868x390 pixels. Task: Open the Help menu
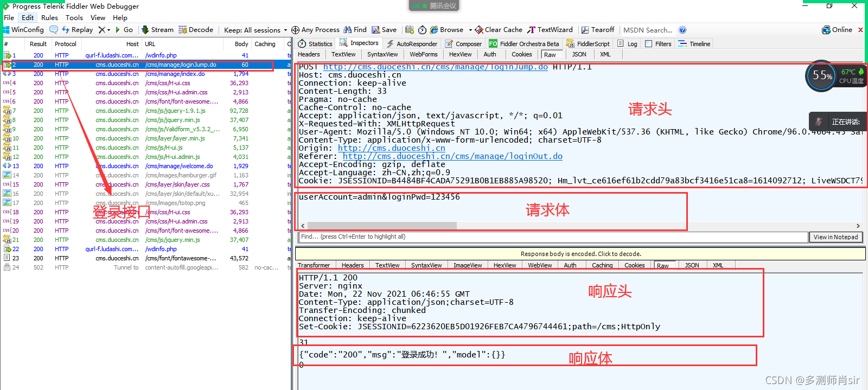[x=120, y=17]
